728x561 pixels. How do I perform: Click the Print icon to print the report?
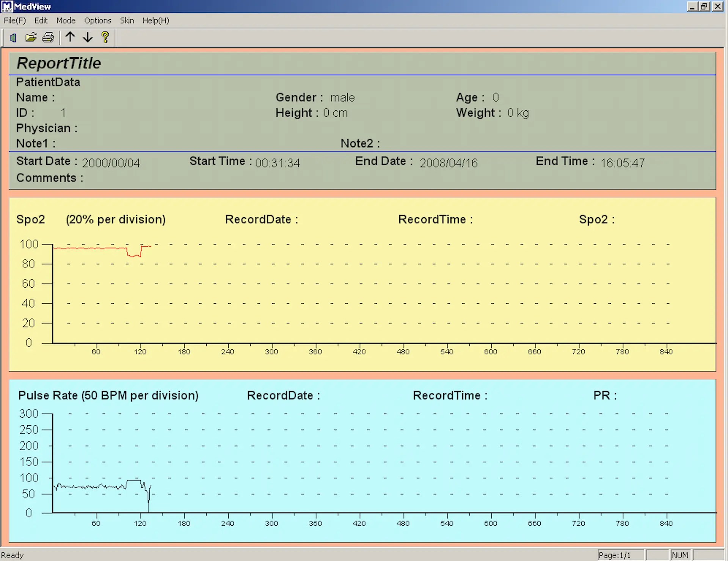tap(48, 37)
